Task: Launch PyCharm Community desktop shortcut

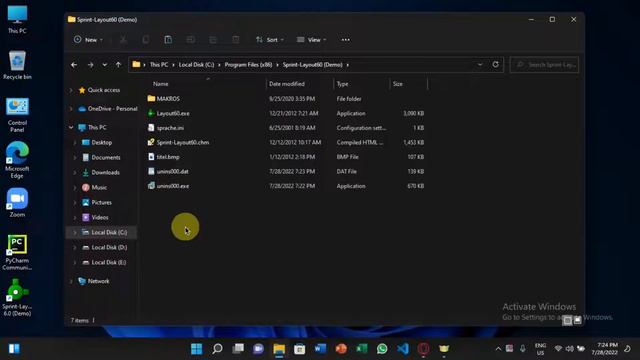Action: [17, 252]
